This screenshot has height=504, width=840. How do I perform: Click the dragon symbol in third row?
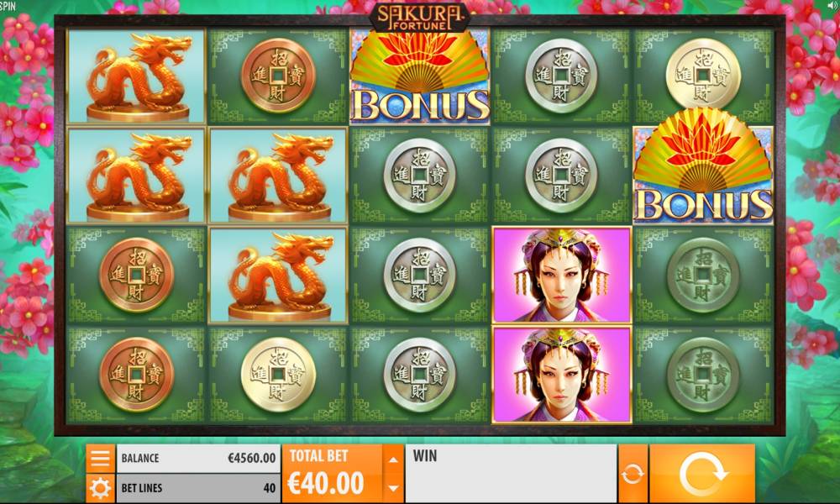point(277,275)
